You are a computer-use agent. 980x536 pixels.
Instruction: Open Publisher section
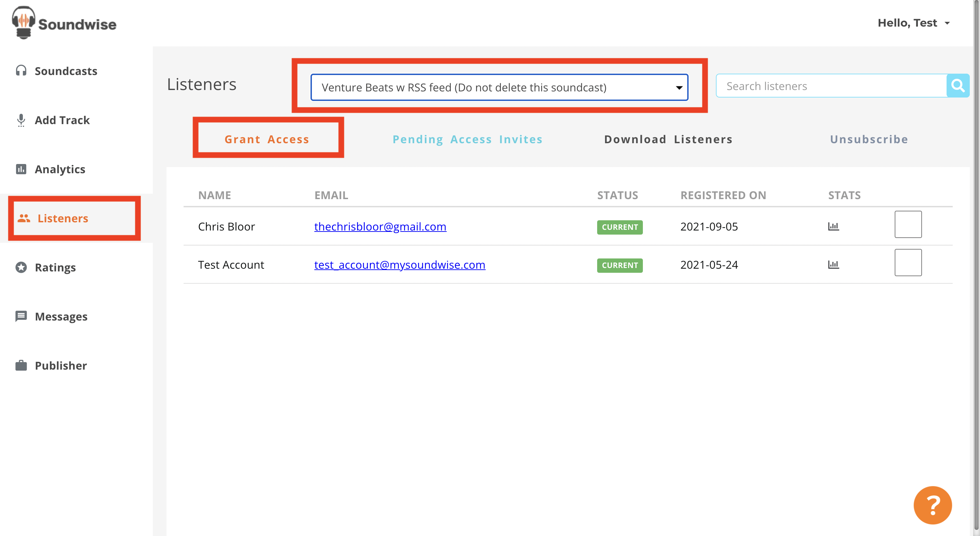tap(61, 366)
